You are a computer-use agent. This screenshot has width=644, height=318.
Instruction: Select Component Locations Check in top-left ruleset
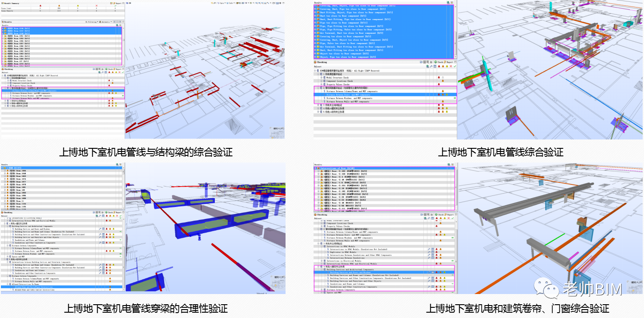point(24,83)
